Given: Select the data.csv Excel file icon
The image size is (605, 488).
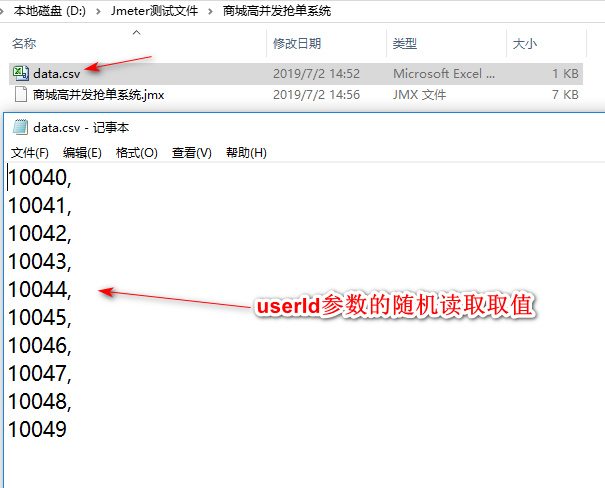Looking at the screenshot, I should 20,73.
